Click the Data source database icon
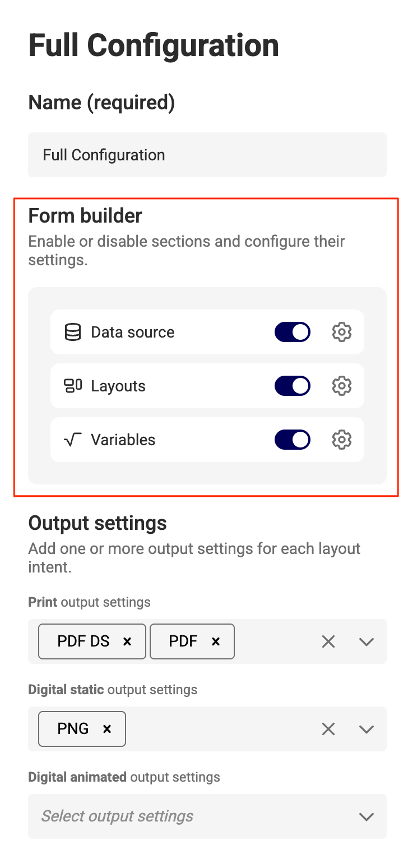The width and height of the screenshot is (408, 868). point(73,332)
